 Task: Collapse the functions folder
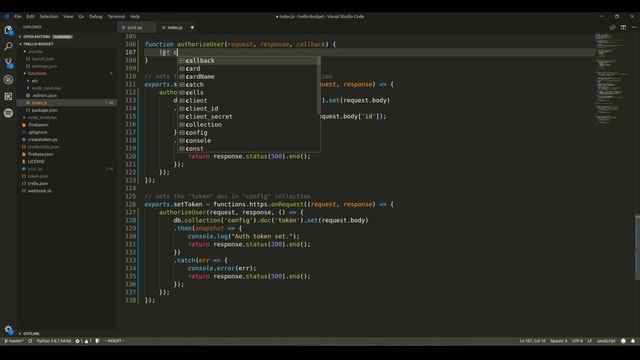[67, 73]
